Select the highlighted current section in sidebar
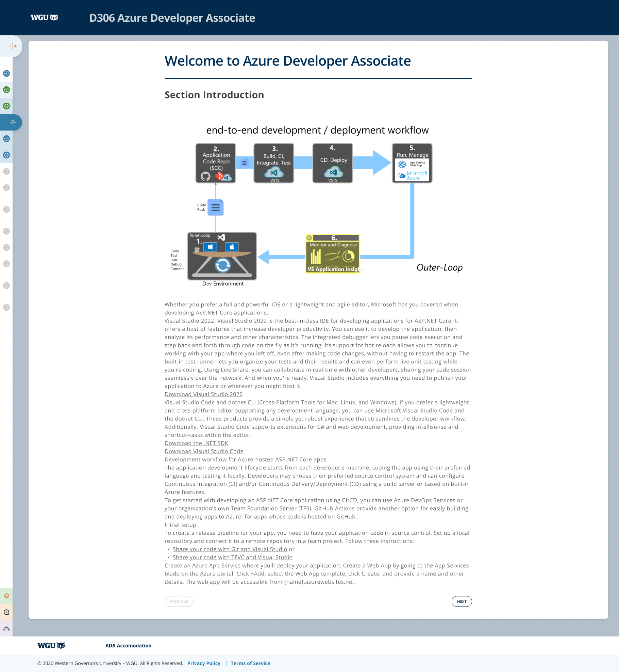 (x=11, y=122)
